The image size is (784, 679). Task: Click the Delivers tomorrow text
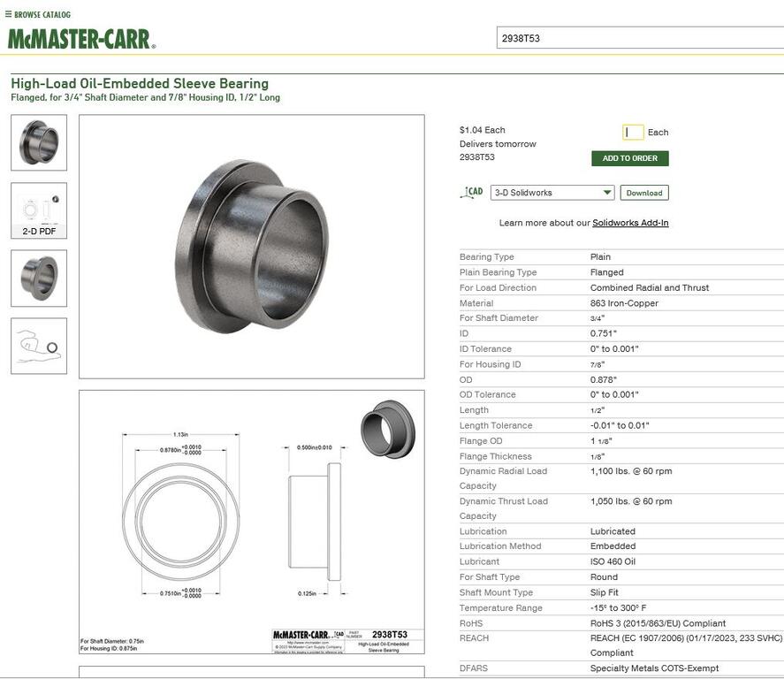click(x=498, y=144)
